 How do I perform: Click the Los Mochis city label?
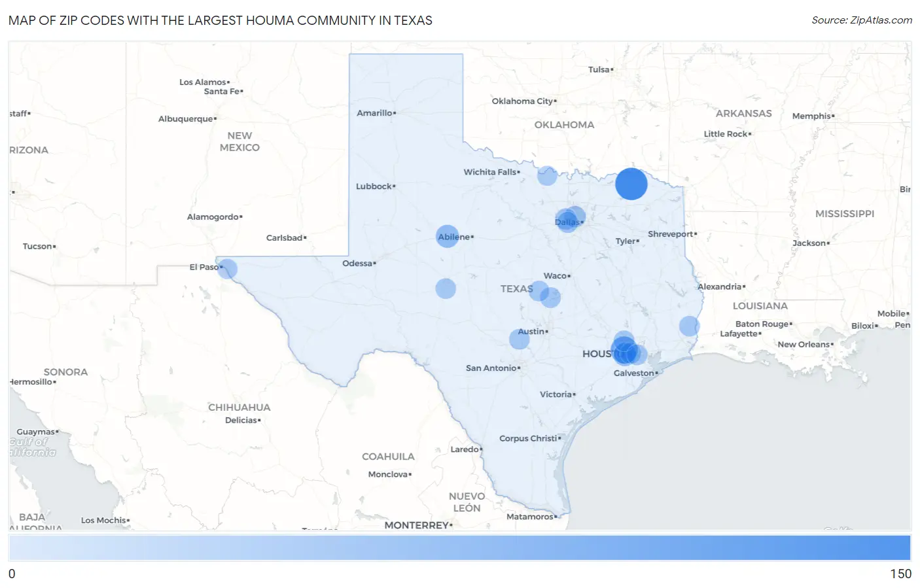point(103,521)
